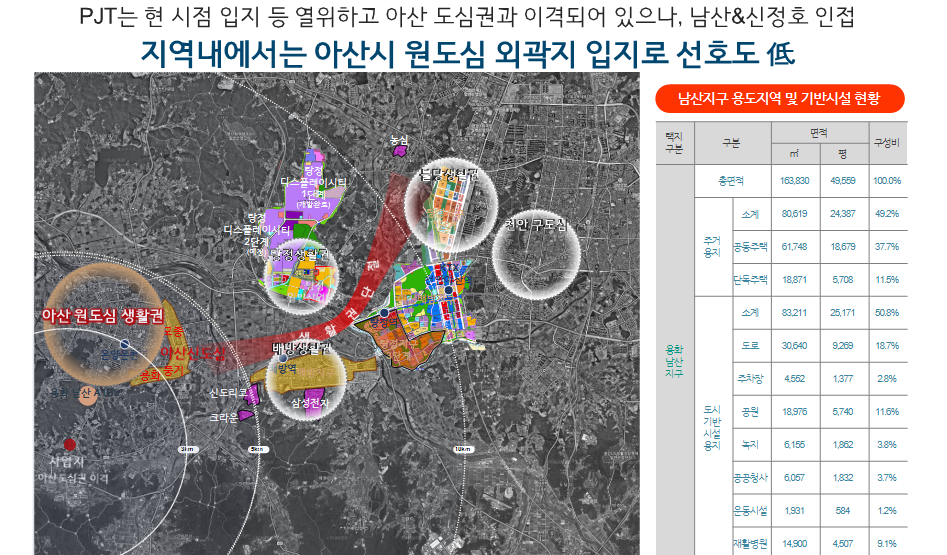Click the 4,552 cell
The height and width of the screenshot is (555, 947).
[795, 379]
